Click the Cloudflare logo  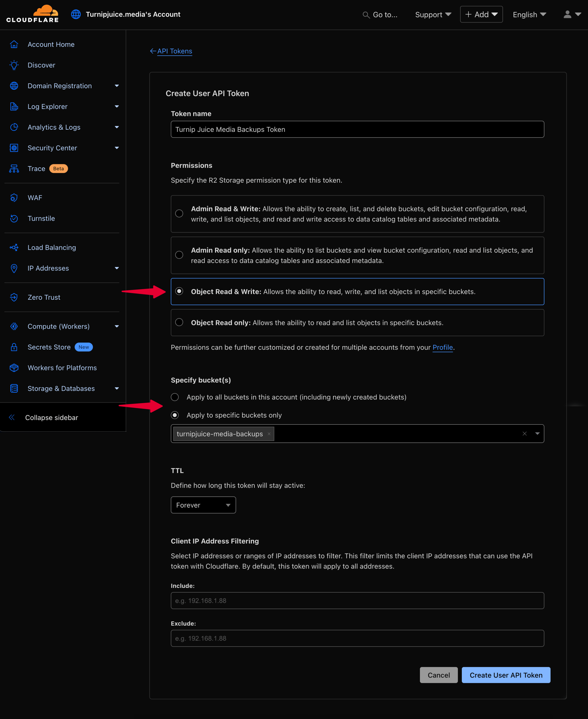(x=32, y=14)
